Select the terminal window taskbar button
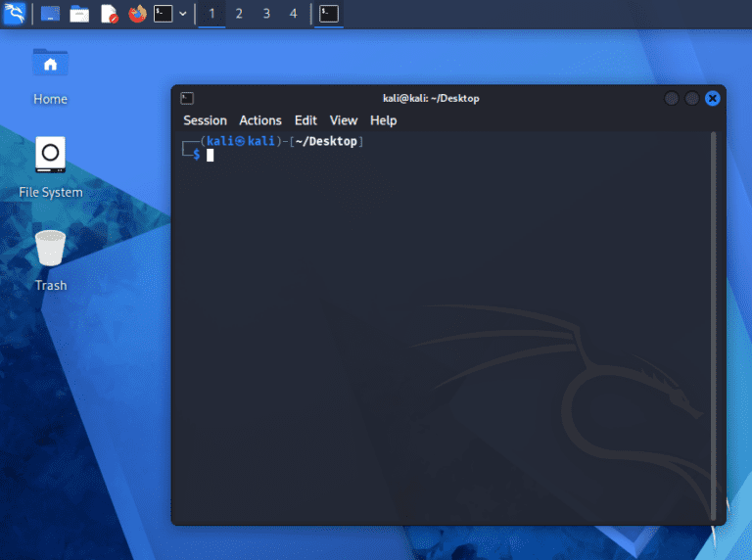The image size is (752, 560). pyautogui.click(x=329, y=14)
